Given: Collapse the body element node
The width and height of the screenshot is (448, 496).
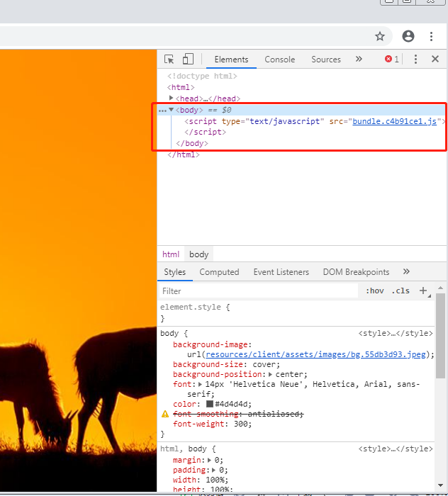Looking at the screenshot, I should point(171,109).
